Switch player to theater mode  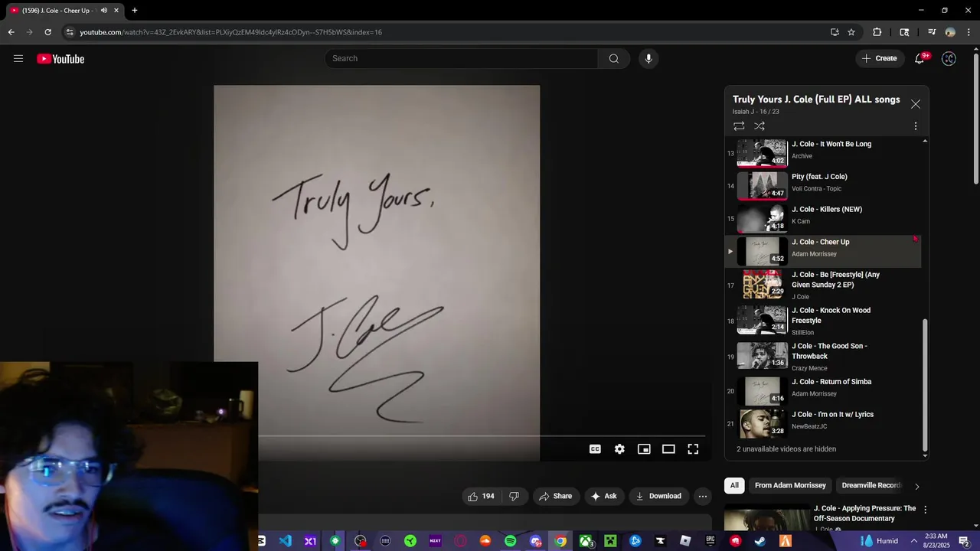point(668,449)
